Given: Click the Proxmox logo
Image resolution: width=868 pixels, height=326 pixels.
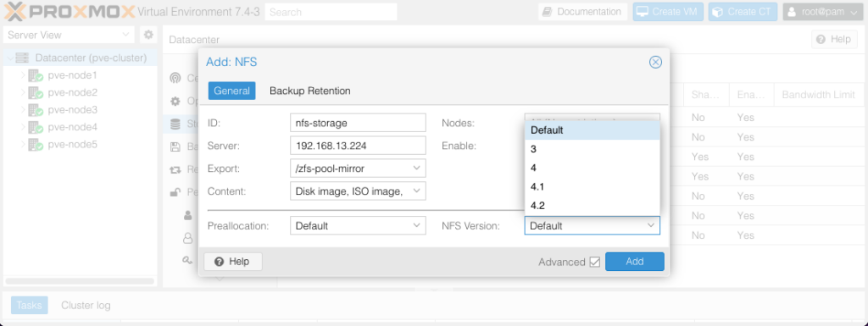Looking at the screenshot, I should coord(70,11).
